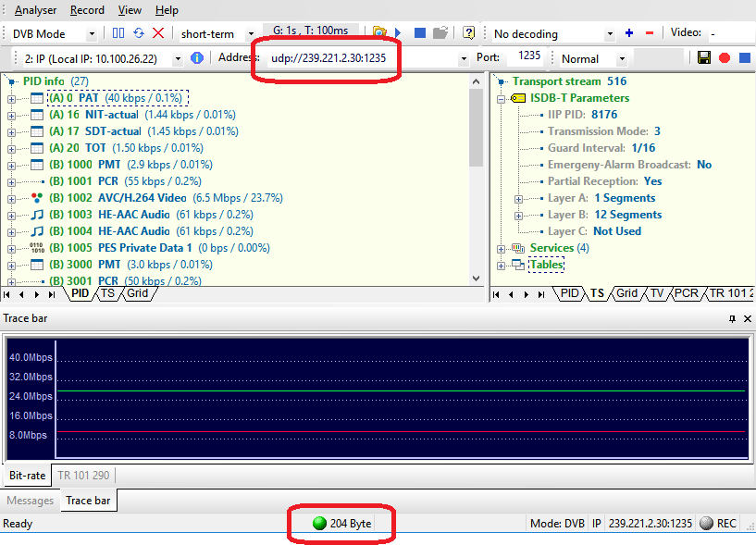This screenshot has height=545, width=756.
Task: Click the red minus icon beside No decoding
Action: [x=650, y=32]
